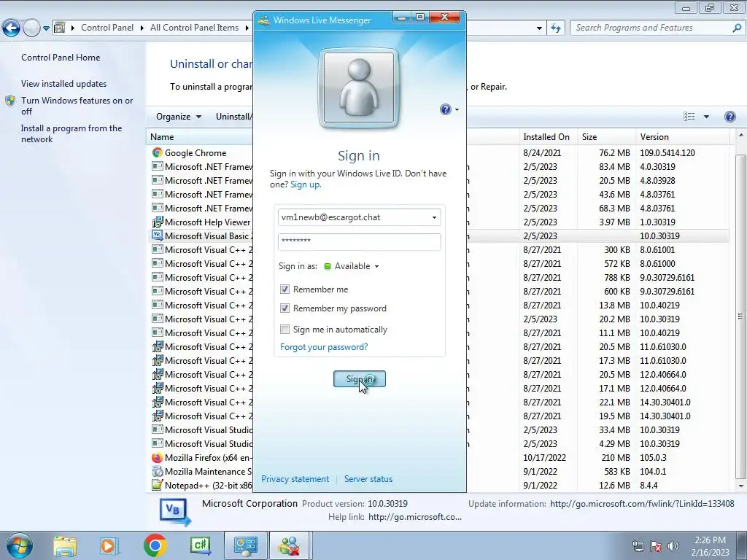Select Google Chrome program icon
747x560 pixels.
pos(158,153)
